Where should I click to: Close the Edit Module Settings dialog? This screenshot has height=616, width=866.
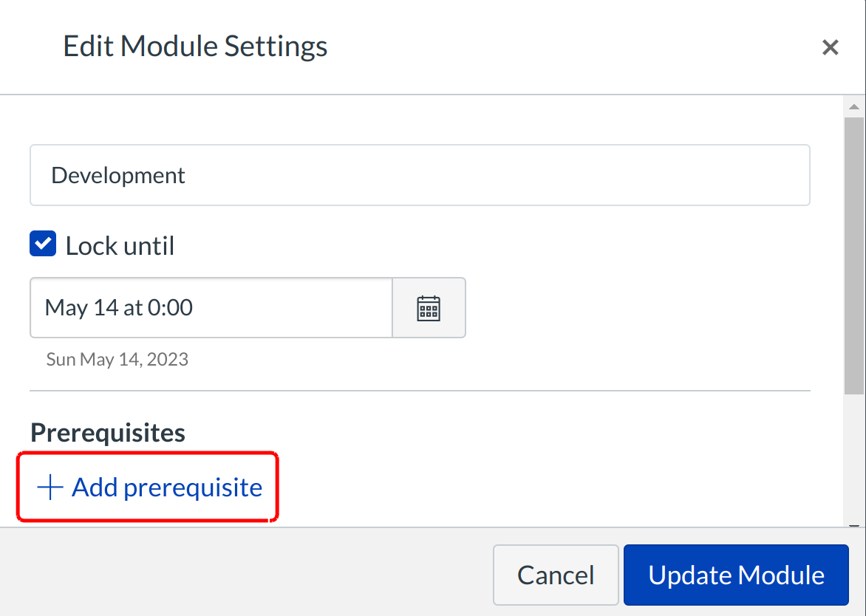coord(830,48)
